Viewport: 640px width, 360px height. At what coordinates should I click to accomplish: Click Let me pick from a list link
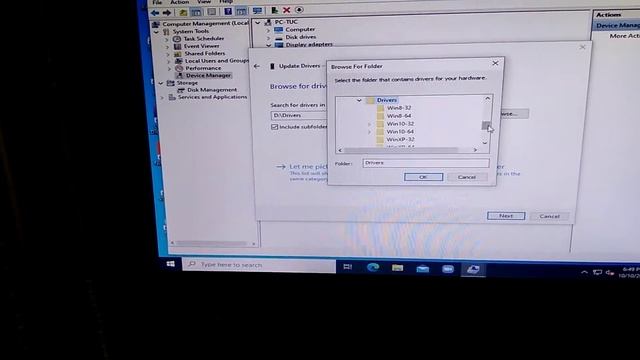coord(308,167)
